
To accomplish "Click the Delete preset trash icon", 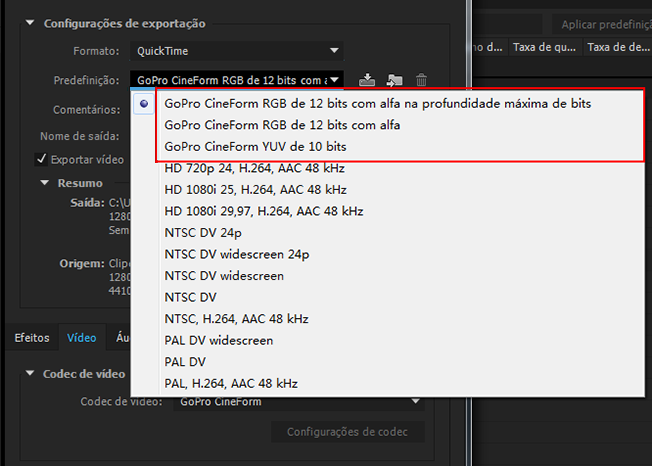I will click(x=421, y=79).
